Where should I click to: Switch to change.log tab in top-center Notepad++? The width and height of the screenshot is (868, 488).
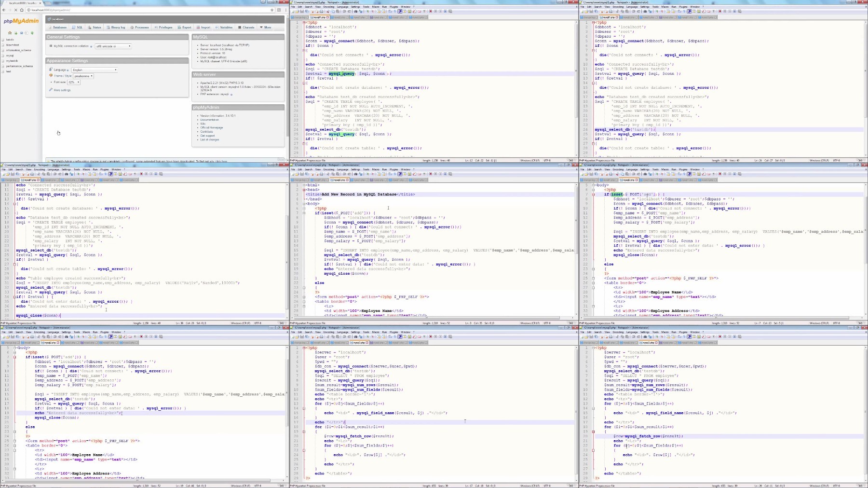(299, 17)
